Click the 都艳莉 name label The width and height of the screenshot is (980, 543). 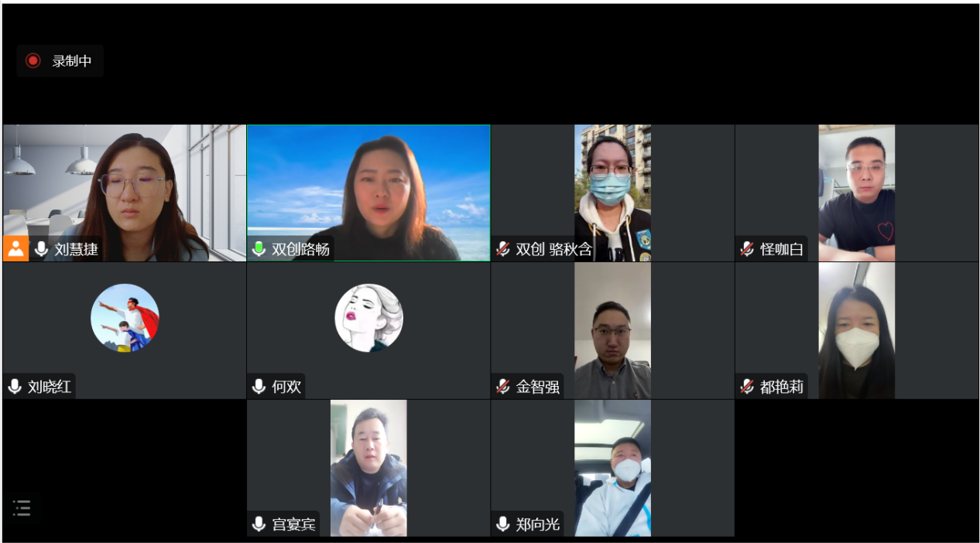(x=782, y=387)
